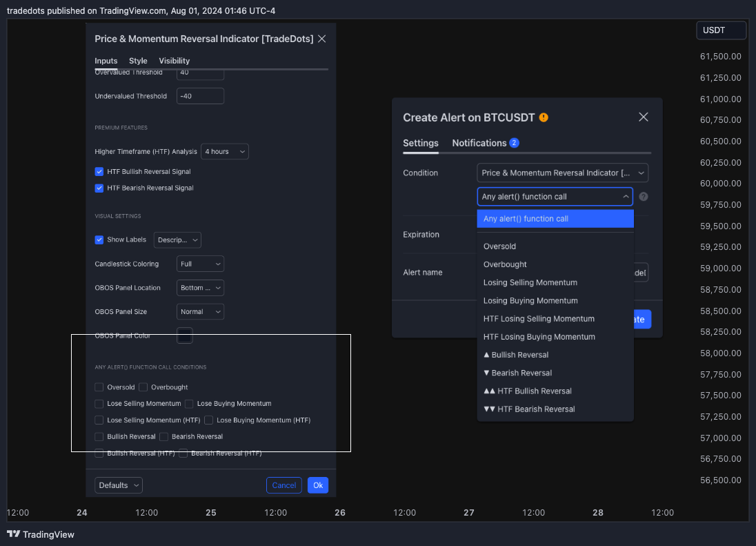Open the label type Descrip... dropdown

point(177,240)
